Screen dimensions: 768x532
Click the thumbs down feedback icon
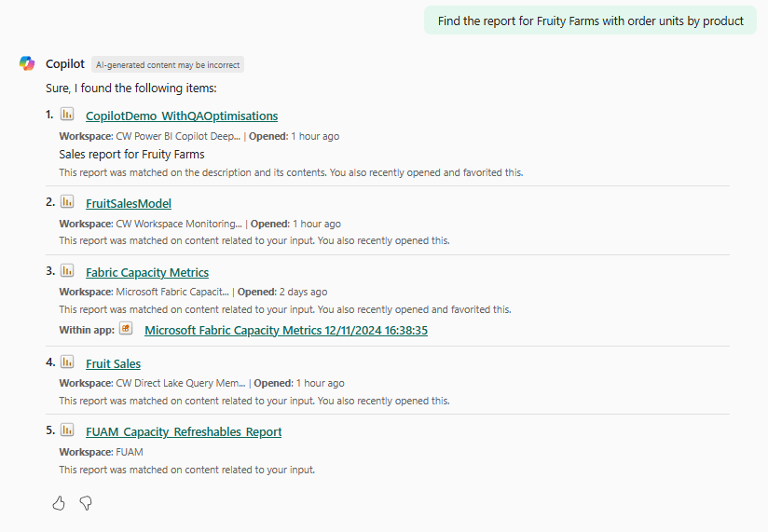[86, 503]
